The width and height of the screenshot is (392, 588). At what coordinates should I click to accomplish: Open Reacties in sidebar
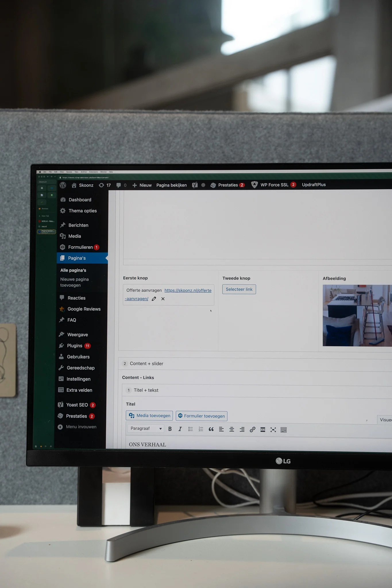tap(73, 298)
